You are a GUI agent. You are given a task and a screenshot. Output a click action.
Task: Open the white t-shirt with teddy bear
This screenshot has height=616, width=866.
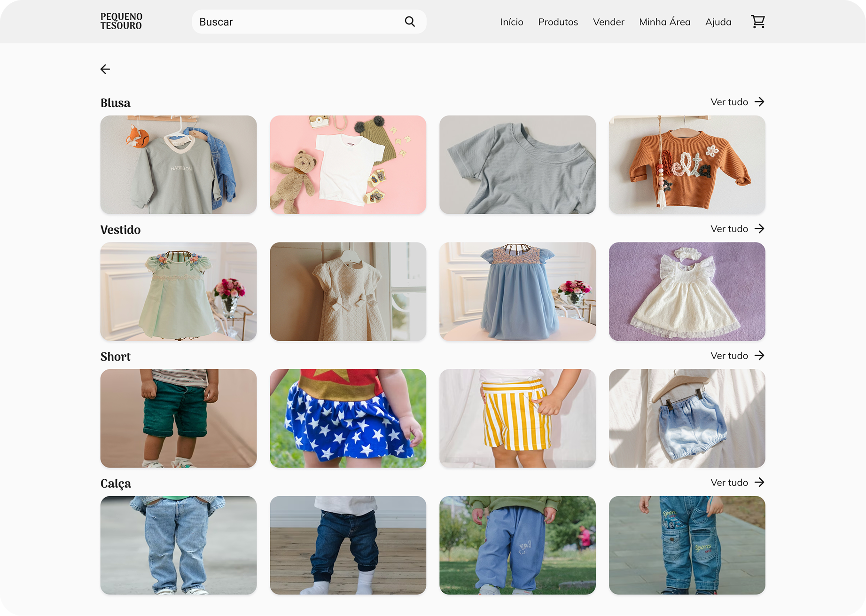(x=348, y=165)
